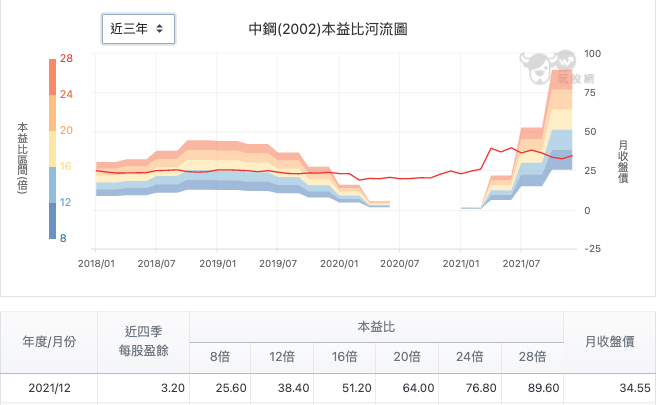Click table value 25.60
The image size is (656, 405).
point(231,388)
